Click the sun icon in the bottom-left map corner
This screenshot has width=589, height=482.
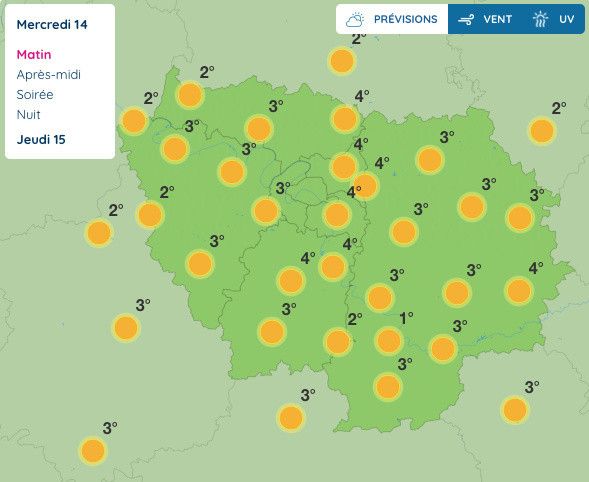[93, 450]
